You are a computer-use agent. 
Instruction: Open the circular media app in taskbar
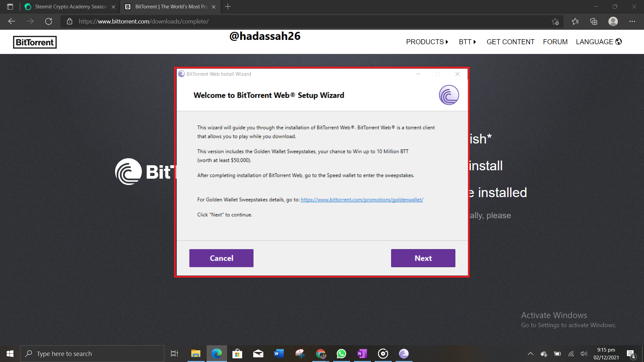tap(383, 354)
